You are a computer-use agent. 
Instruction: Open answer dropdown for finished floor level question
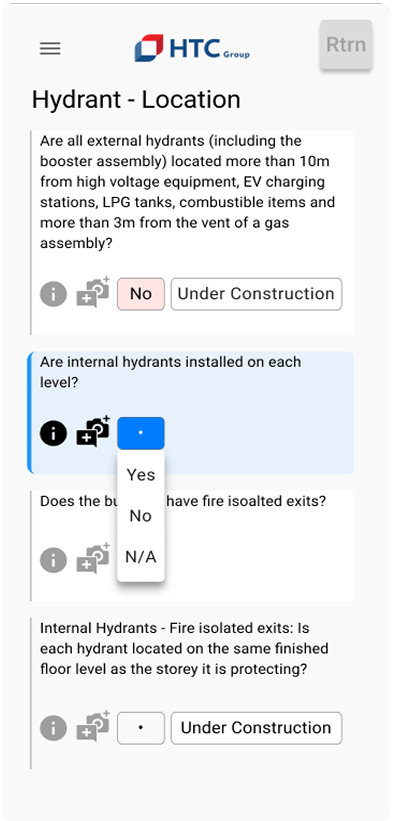pyautogui.click(x=141, y=728)
